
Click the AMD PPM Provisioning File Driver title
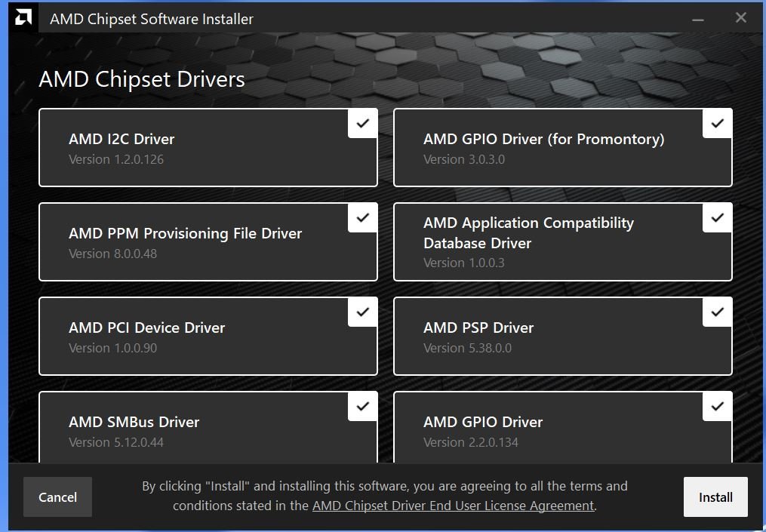pyautogui.click(x=185, y=233)
